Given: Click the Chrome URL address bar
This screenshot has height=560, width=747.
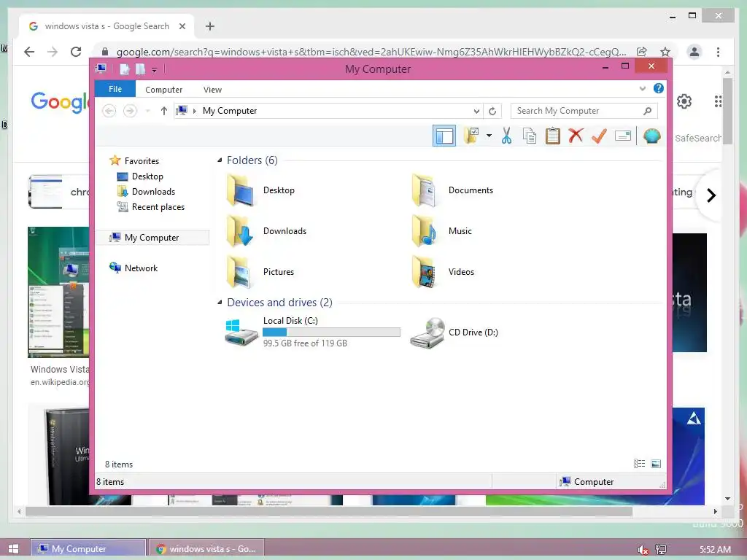Looking at the screenshot, I should click(x=371, y=52).
